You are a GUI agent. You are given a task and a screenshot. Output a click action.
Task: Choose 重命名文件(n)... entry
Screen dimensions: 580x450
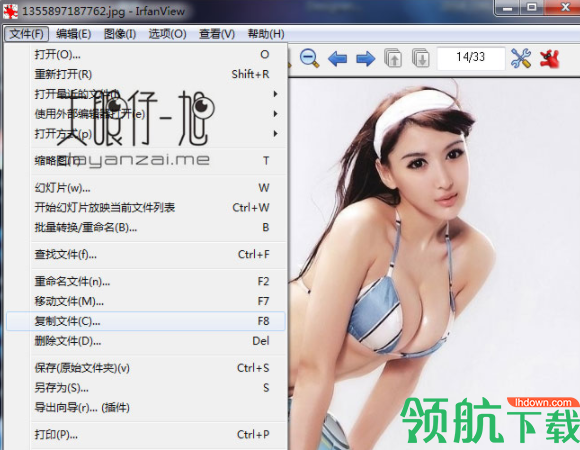(x=146, y=281)
